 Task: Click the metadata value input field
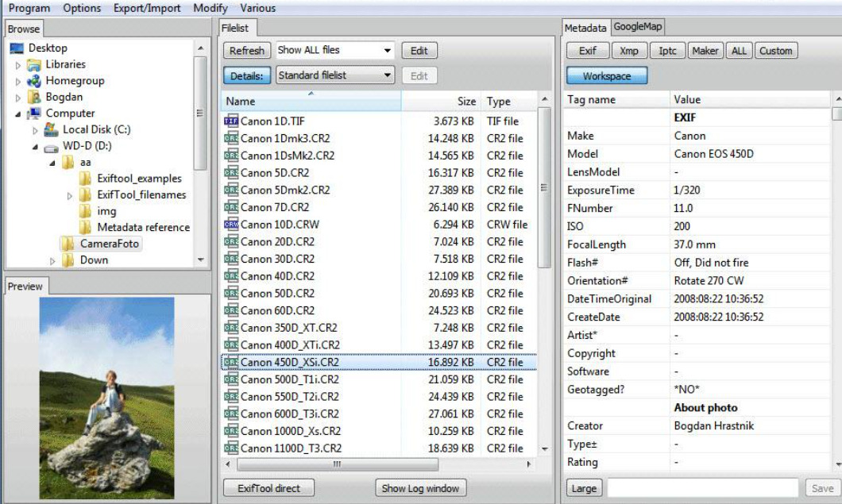703,488
